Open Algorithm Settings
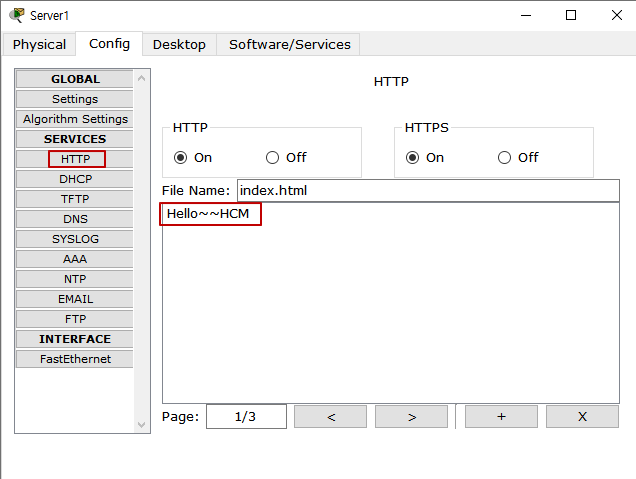This screenshot has width=636, height=479. (75, 119)
